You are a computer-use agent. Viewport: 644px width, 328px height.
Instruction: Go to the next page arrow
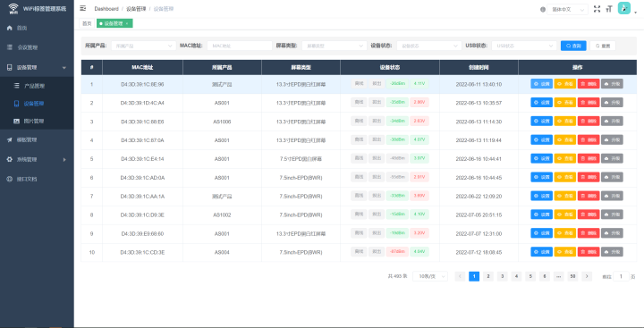(x=587, y=276)
